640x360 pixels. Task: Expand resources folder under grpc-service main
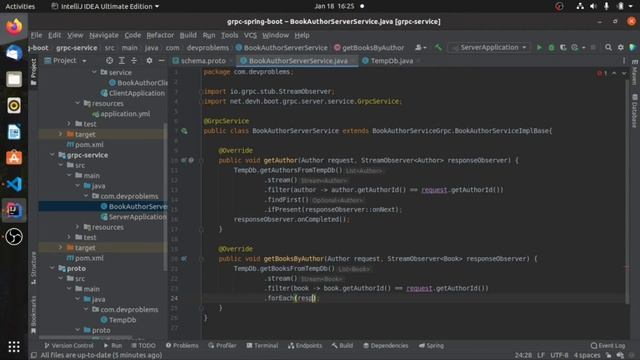(x=78, y=227)
